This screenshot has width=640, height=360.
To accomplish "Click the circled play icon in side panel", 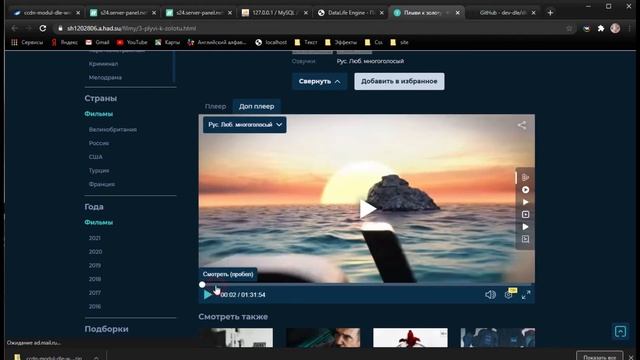I will pyautogui.click(x=525, y=190).
